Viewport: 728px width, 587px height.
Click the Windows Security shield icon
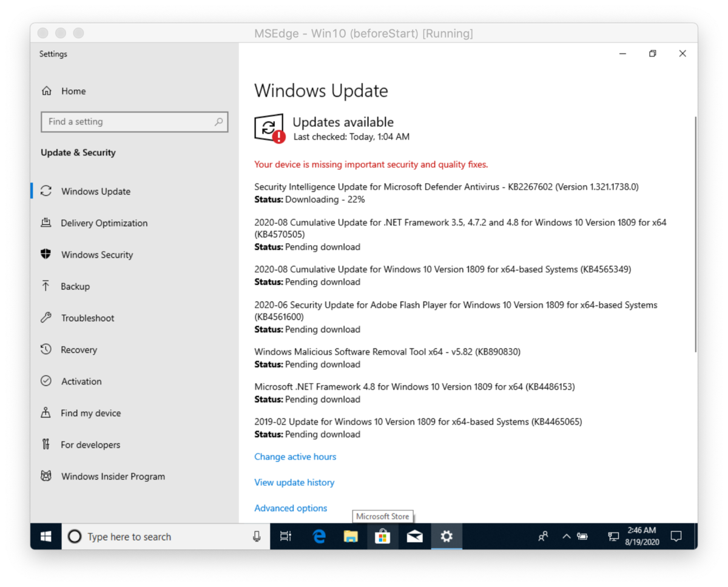click(46, 254)
